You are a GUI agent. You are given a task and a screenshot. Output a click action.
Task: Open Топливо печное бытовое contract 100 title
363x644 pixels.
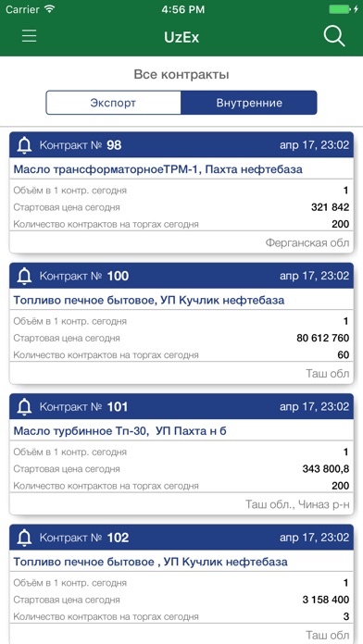pos(149,300)
